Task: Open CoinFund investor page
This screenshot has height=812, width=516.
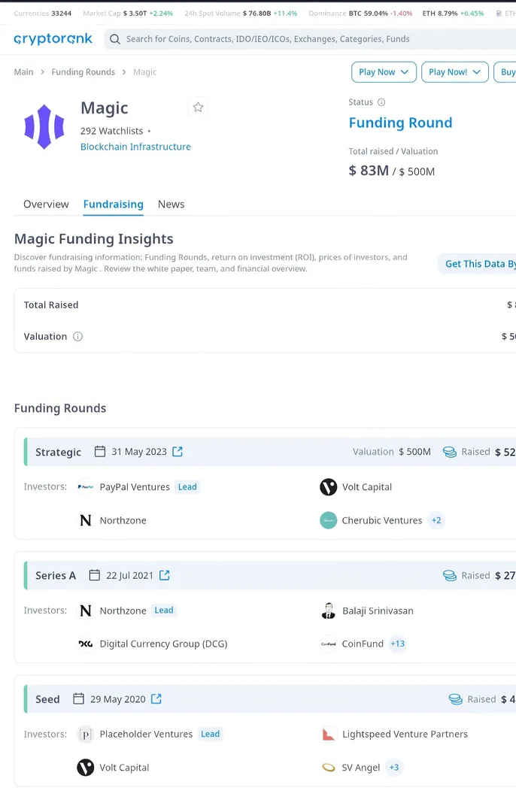Action: click(x=363, y=644)
